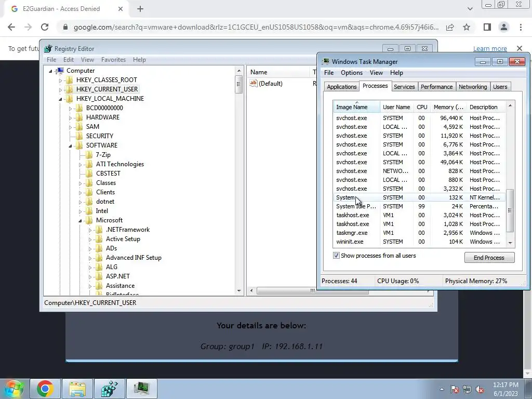The width and height of the screenshot is (532, 399).
Task: Click registry tree scrollbar down arrow
Action: coord(239,291)
